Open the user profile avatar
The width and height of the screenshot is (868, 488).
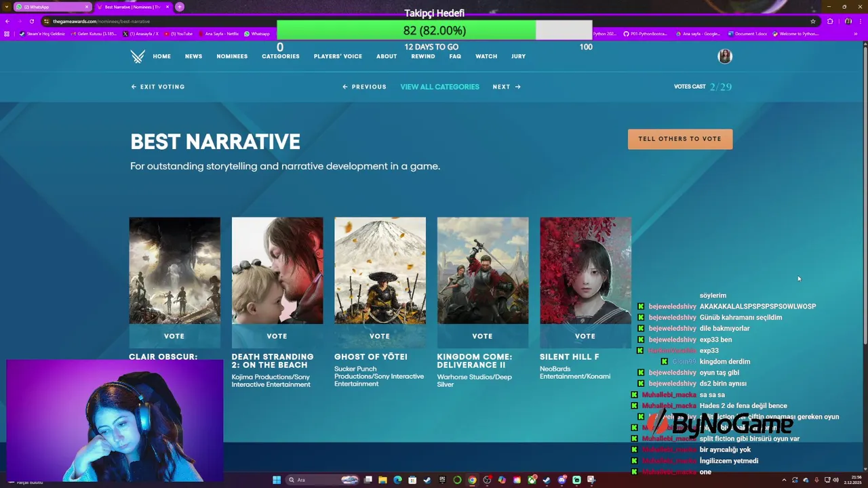pos(725,56)
